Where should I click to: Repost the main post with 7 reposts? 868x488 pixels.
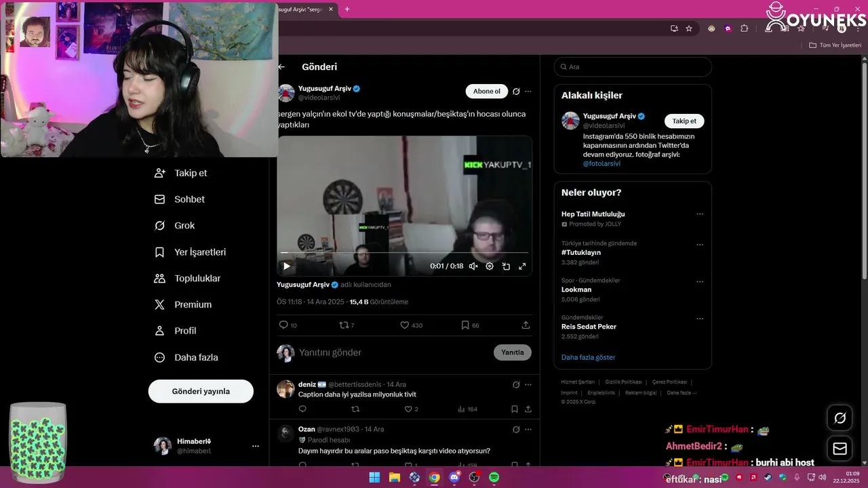347,325
